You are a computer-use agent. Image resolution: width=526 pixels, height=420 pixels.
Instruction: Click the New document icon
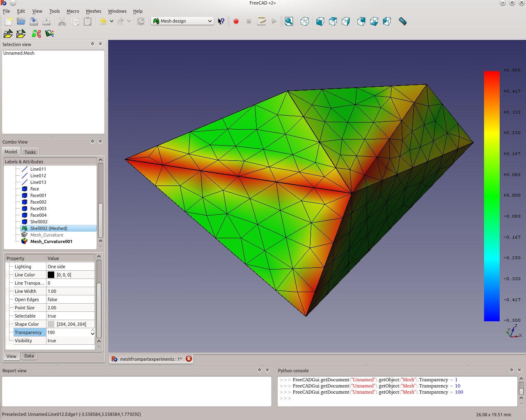pyautogui.click(x=8, y=21)
